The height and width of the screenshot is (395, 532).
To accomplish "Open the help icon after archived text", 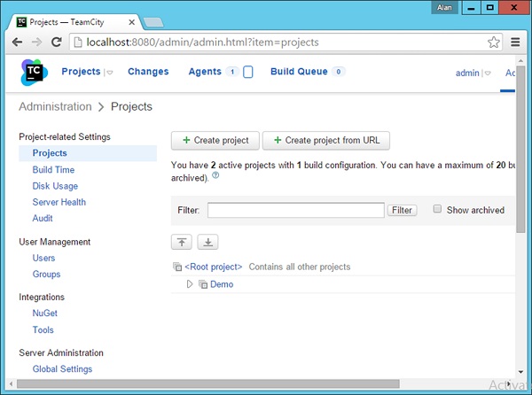I will 215,176.
